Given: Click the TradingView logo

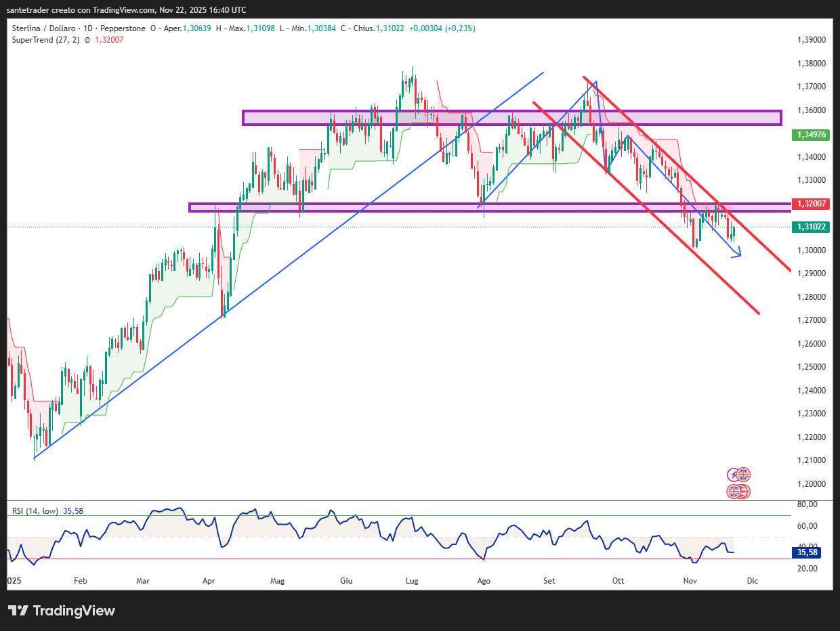Looking at the screenshot, I should point(62,611).
